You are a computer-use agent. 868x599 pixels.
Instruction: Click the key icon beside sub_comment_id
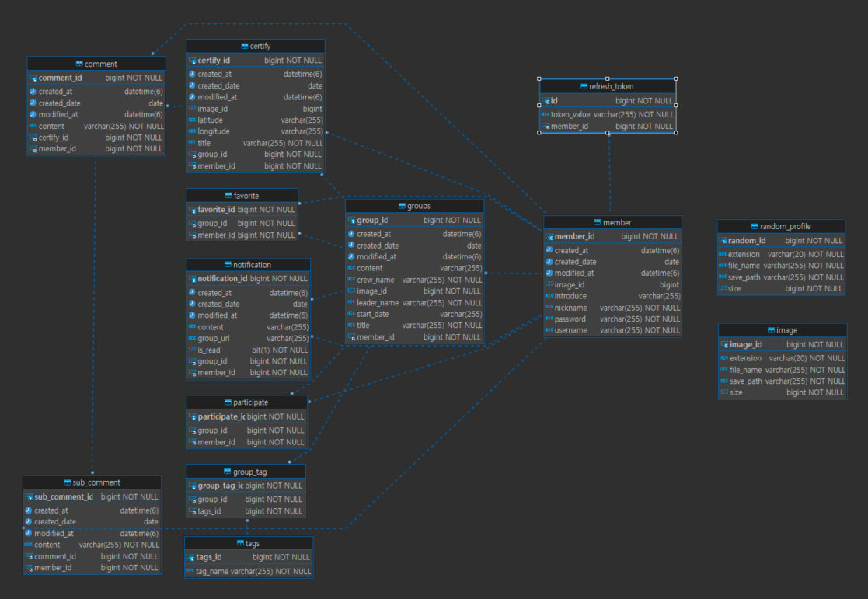tap(29, 496)
